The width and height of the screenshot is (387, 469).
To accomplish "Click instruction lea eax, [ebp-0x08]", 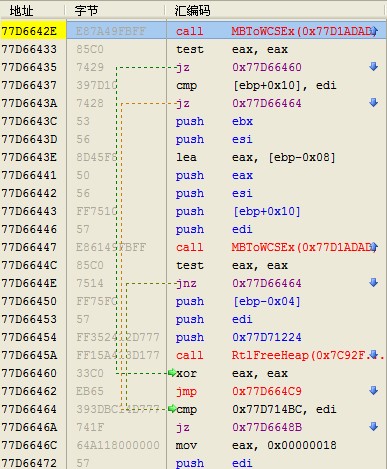I will click(255, 157).
